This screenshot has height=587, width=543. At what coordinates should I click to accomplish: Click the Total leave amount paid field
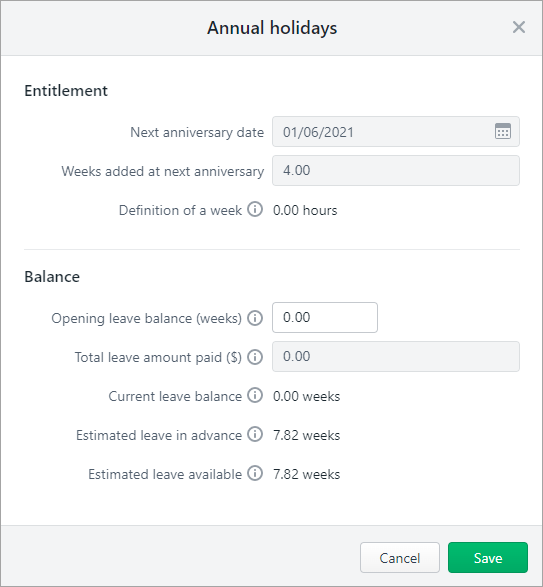[x=396, y=356]
